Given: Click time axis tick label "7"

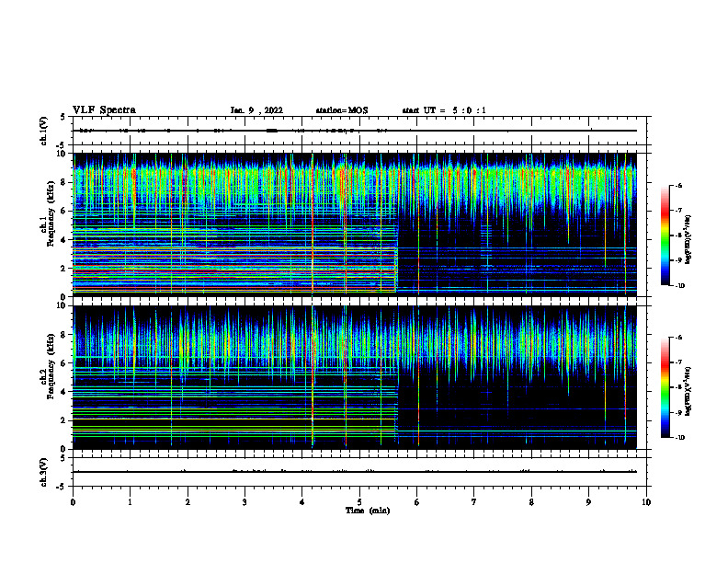Looking at the screenshot, I should (x=474, y=502).
